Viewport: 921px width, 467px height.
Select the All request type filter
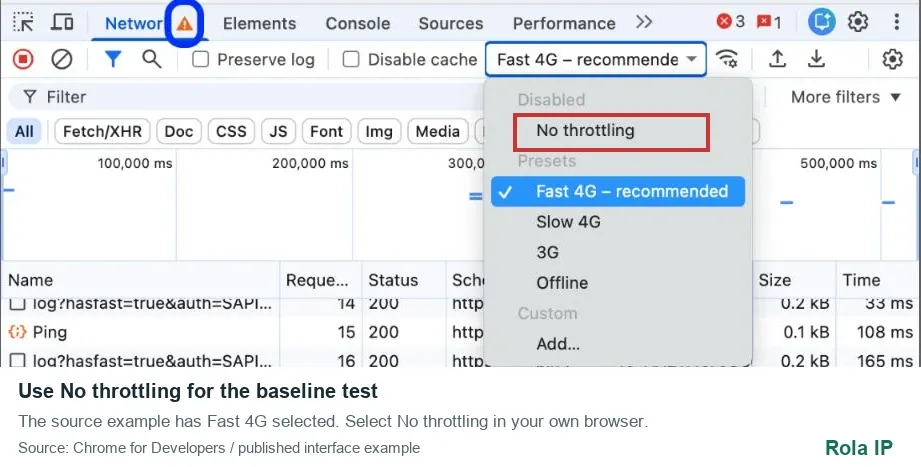(24, 131)
